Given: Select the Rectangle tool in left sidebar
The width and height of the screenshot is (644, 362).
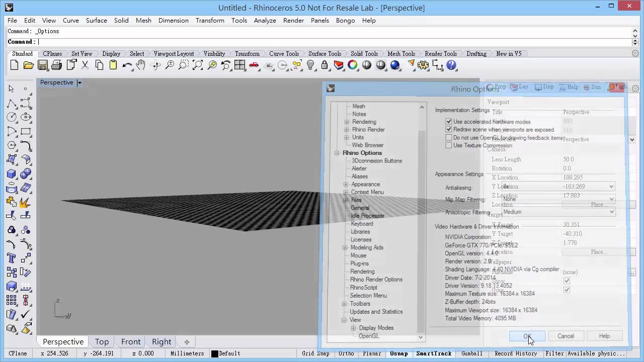Looking at the screenshot, I should point(26,131).
